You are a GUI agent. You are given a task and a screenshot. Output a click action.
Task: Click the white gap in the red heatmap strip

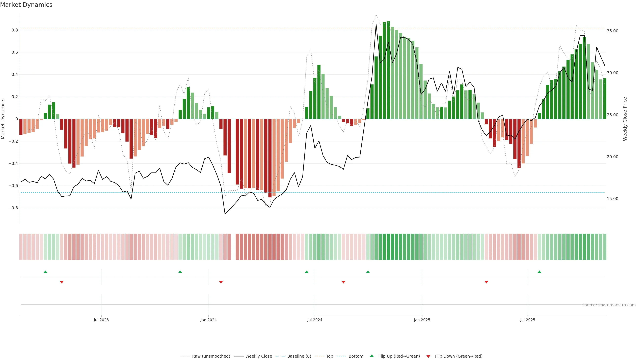pos(233,247)
